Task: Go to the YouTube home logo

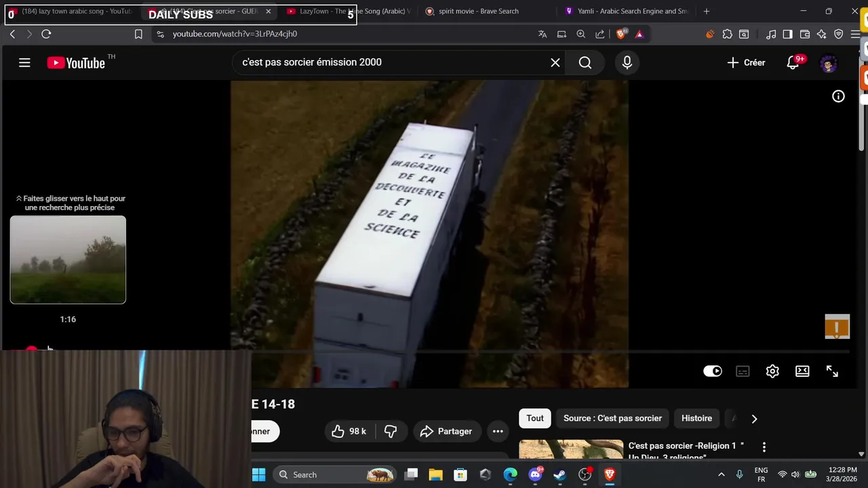Action: 76,62
